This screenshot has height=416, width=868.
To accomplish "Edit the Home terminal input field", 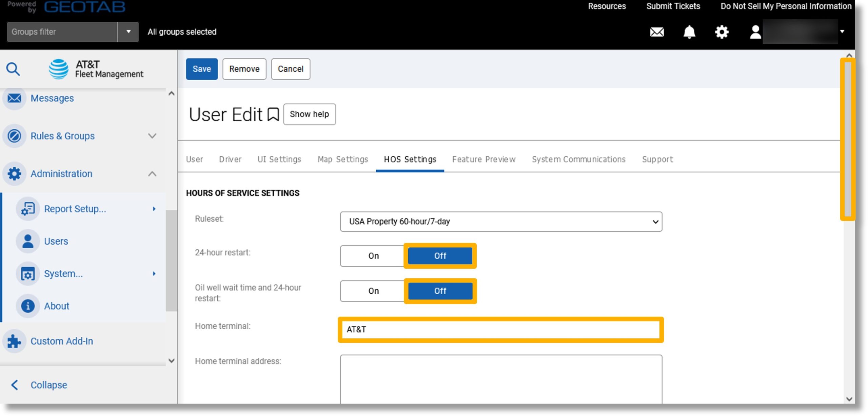I will [x=501, y=330].
